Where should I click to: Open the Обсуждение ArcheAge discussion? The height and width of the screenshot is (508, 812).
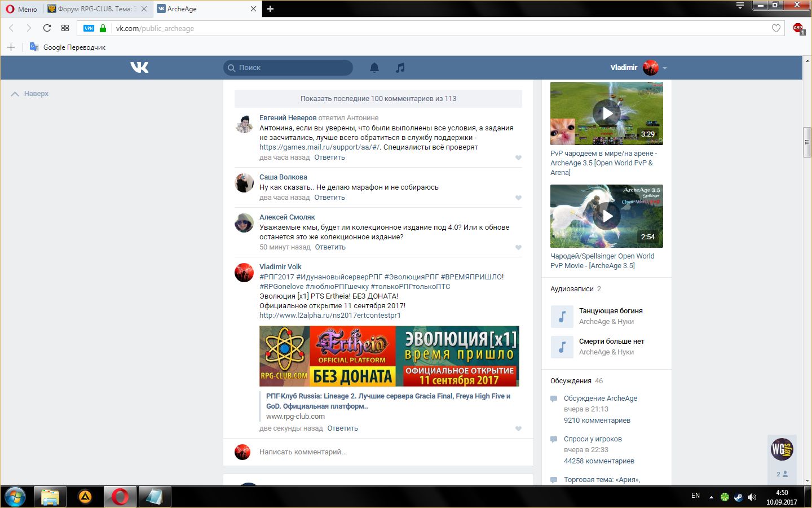pyautogui.click(x=601, y=398)
